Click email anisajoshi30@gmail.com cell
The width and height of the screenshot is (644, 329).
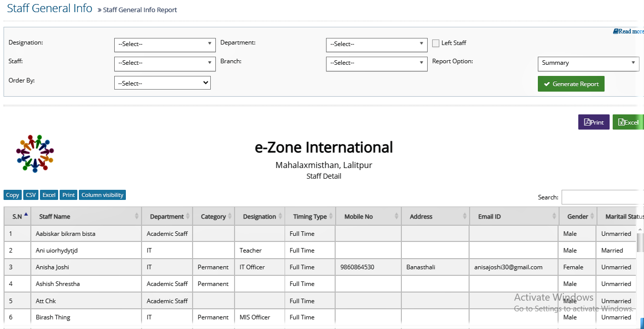[514, 267]
